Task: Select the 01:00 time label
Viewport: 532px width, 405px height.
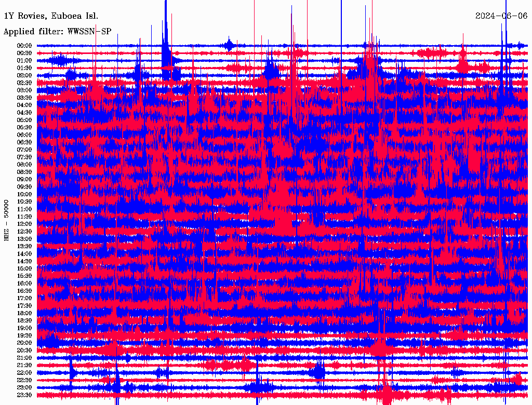Action: (24, 60)
